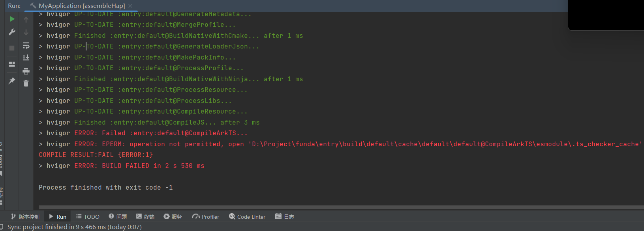The width and height of the screenshot is (644, 231).
Task: Click the horizontal console scrollbar
Action: click(341, 207)
